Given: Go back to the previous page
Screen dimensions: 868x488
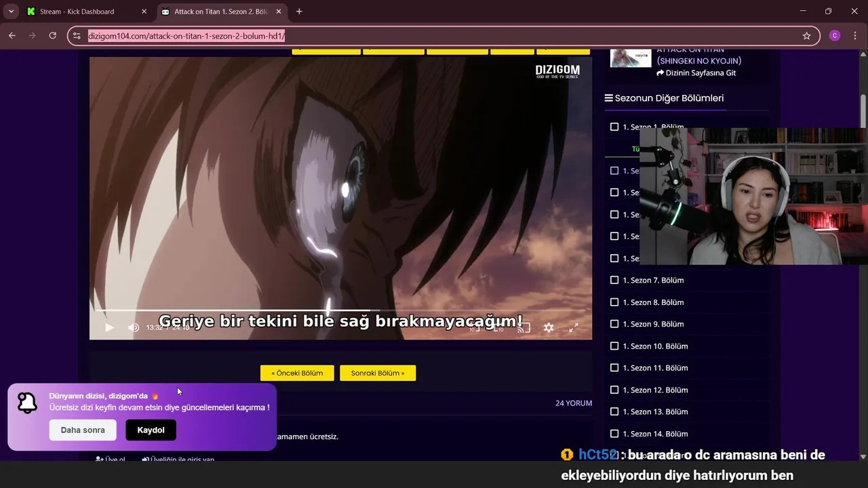Looking at the screenshot, I should [x=12, y=36].
